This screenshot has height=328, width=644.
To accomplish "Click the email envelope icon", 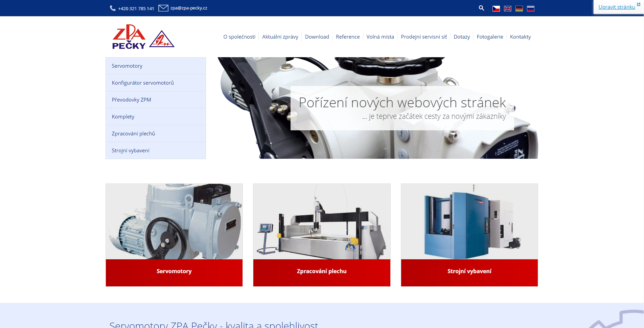I will pyautogui.click(x=163, y=8).
